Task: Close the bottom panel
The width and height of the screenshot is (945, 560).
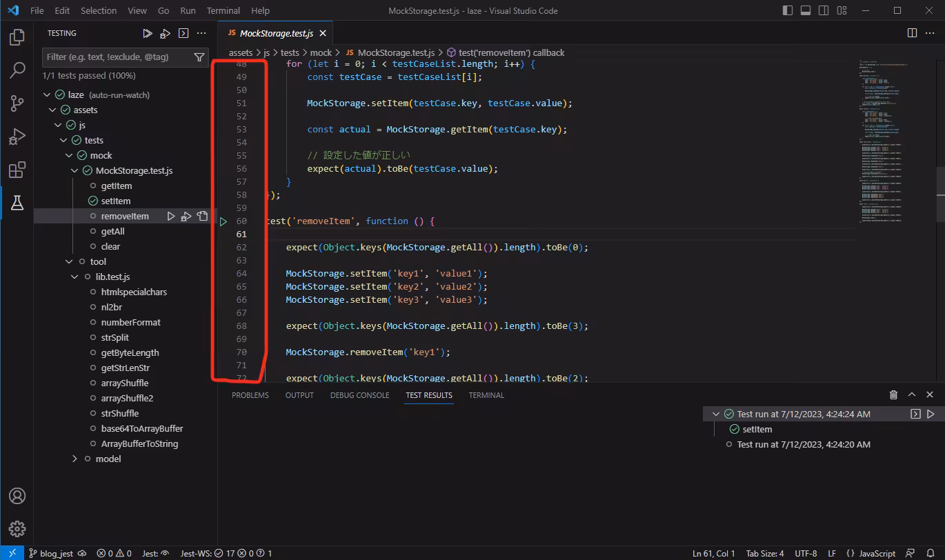Action: point(930,395)
